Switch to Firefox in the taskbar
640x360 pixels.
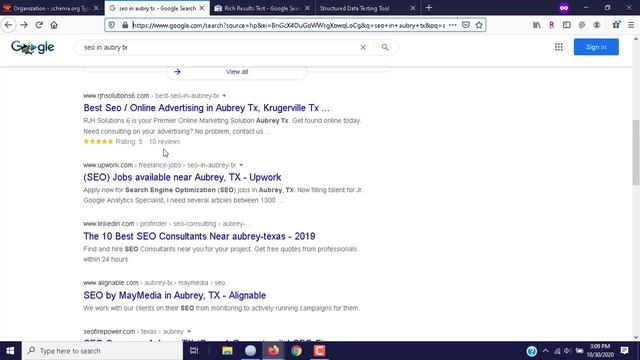click(273, 351)
